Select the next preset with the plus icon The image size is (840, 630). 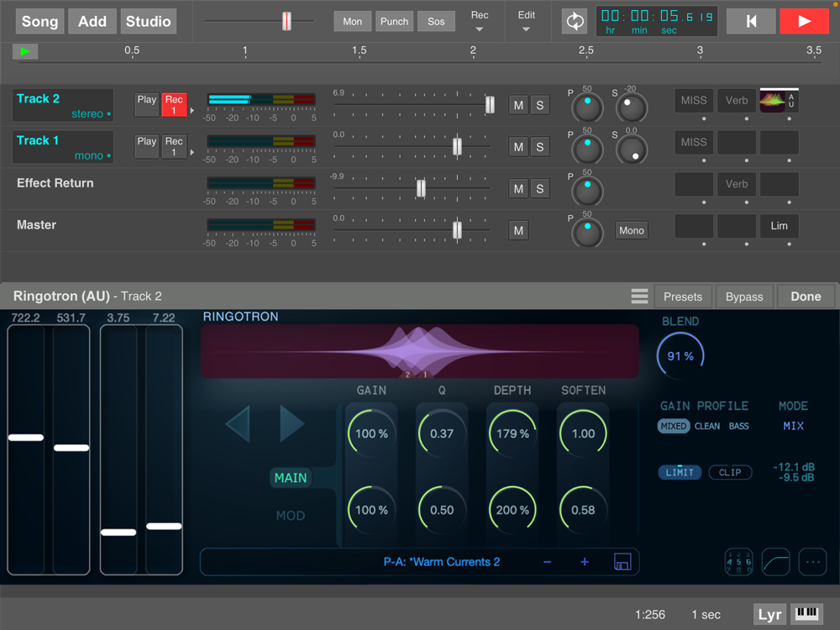[585, 562]
